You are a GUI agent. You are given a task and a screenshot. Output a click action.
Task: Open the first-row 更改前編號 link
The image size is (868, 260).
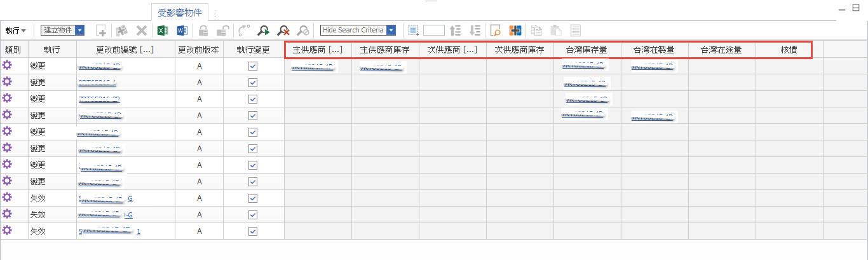pos(98,65)
